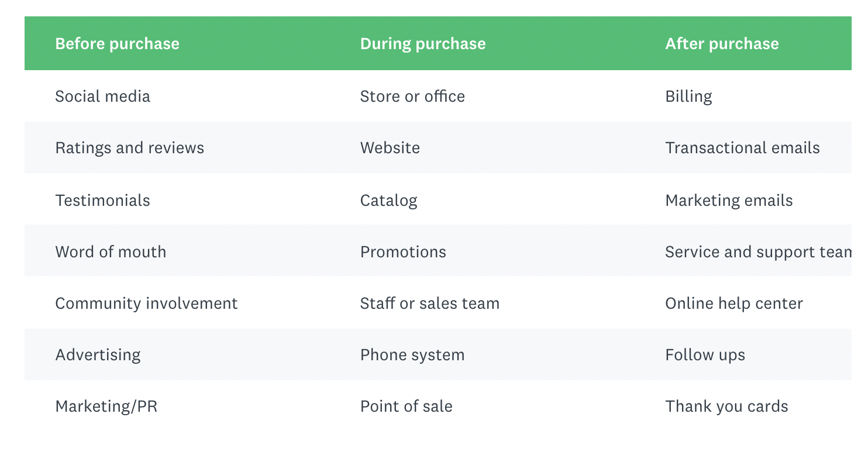868x462 pixels.
Task: Click on the "Catalog" entry
Action: [x=388, y=201]
